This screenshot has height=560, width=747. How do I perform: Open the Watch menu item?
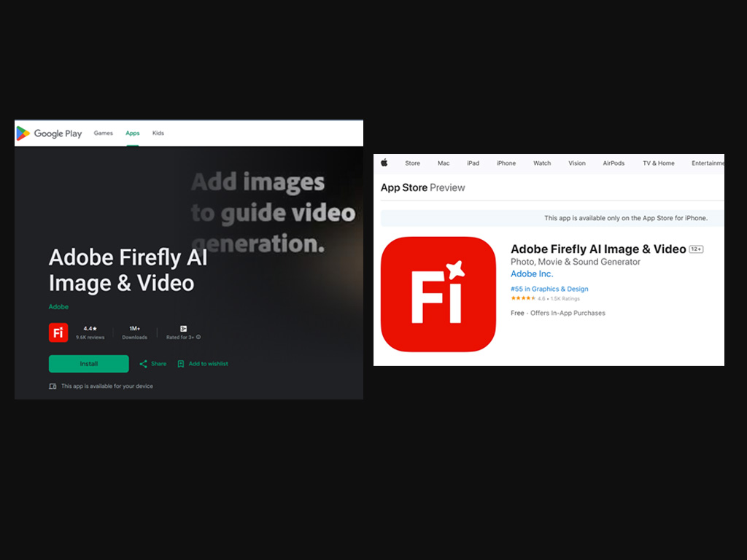[542, 163]
